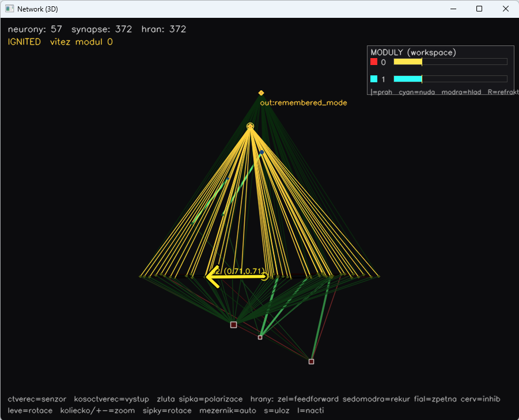The image size is (519, 420).
Task: Click the zel=feedforward legend entry
Action: tap(308, 399)
